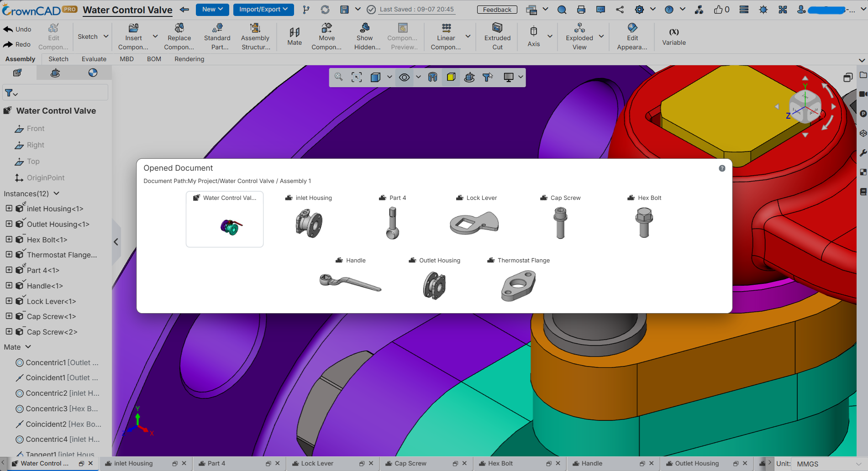The width and height of the screenshot is (868, 471).
Task: Collapse the left panel with arrow handle
Action: pyautogui.click(x=116, y=242)
